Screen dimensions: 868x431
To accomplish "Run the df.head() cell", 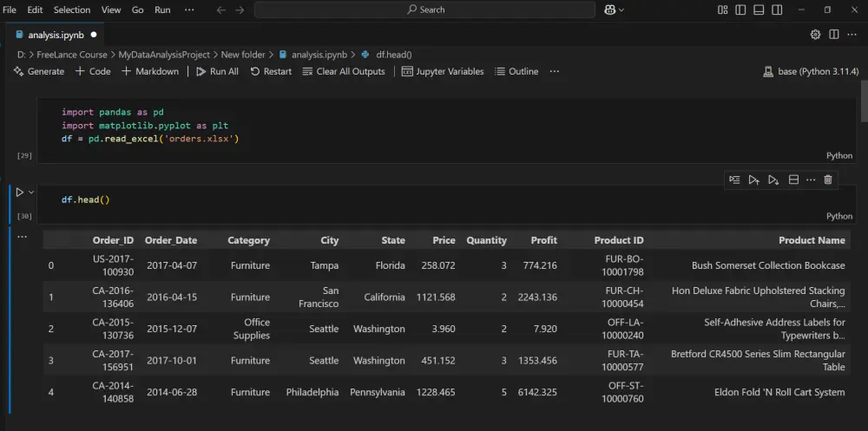I will click(19, 192).
